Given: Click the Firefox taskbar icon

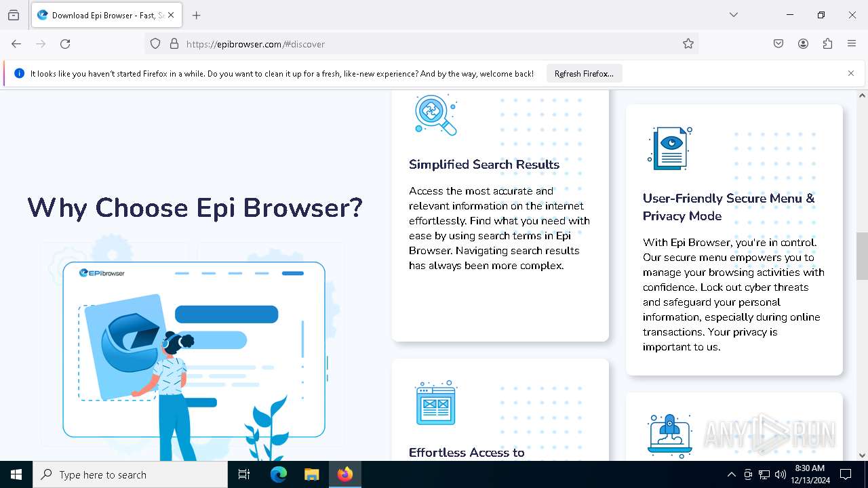Looking at the screenshot, I should point(345,474).
